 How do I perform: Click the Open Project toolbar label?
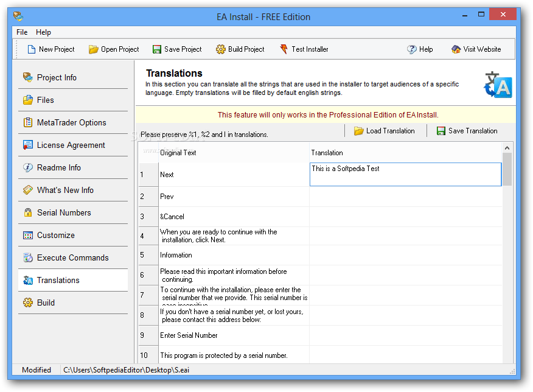tap(120, 49)
